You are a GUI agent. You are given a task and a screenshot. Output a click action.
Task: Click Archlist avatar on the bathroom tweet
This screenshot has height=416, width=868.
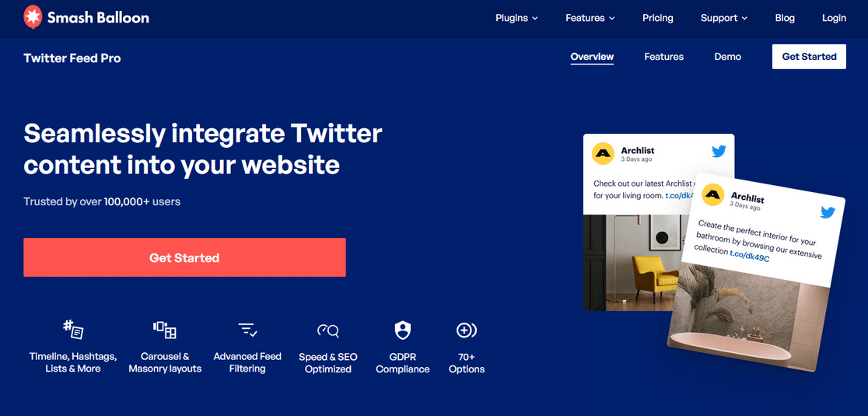click(x=713, y=194)
